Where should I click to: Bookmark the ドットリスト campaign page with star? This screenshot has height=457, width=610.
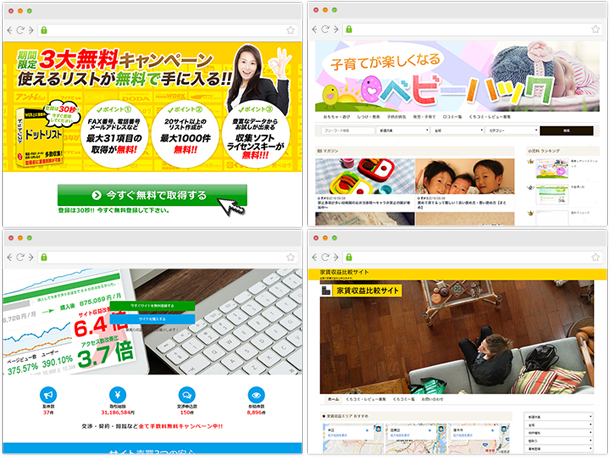pyautogui.click(x=290, y=30)
